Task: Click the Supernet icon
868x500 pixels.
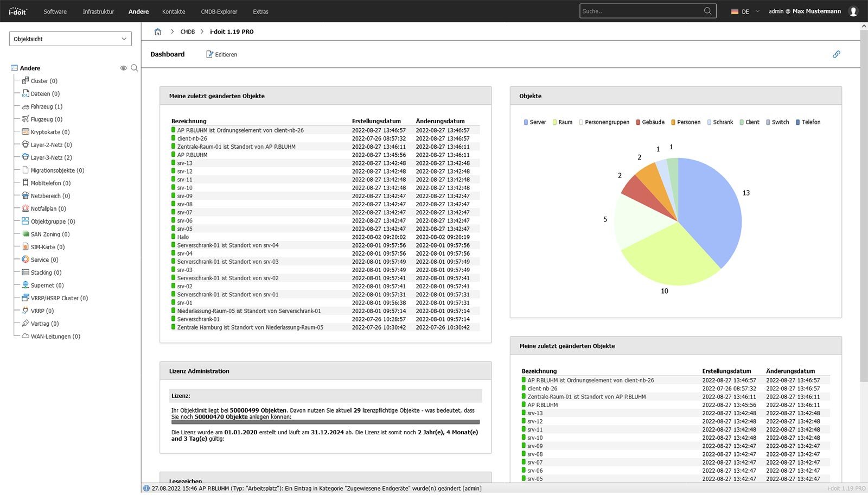Action: tap(25, 286)
